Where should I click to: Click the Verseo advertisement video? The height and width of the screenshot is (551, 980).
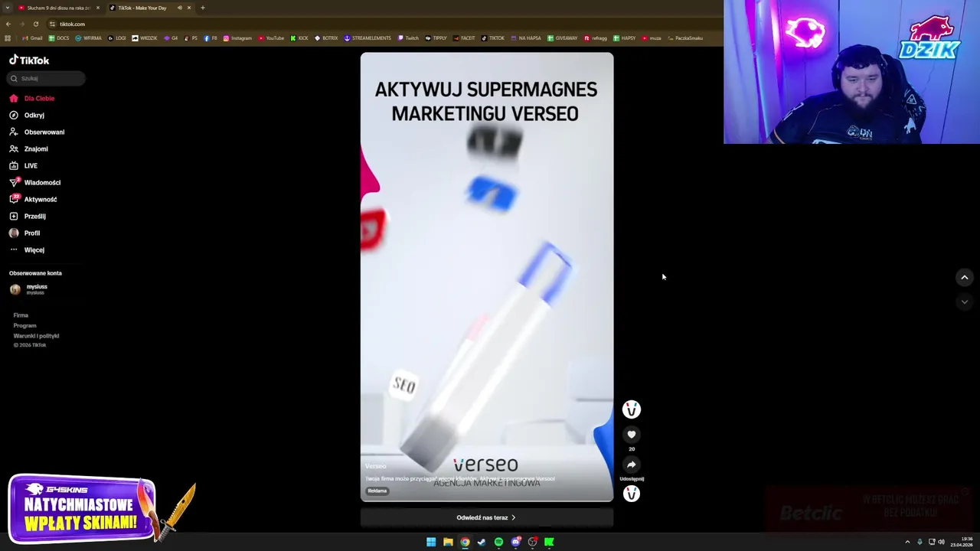487,277
